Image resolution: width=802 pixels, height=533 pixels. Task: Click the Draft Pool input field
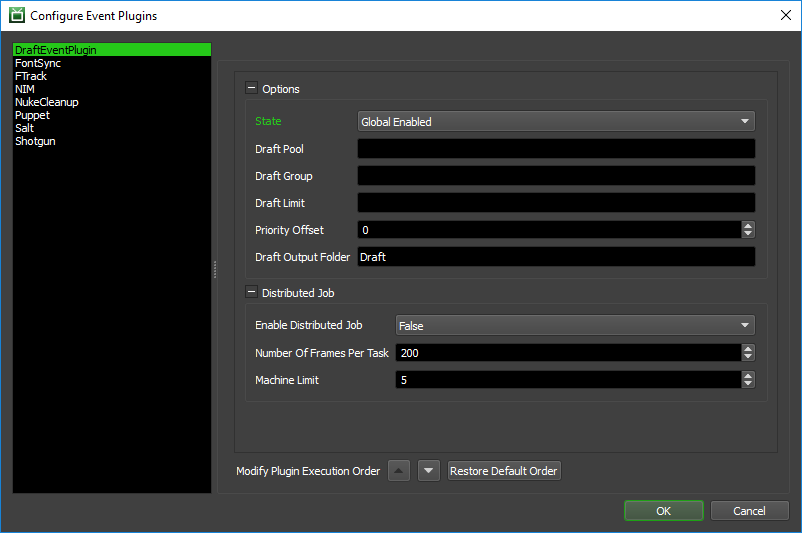[x=556, y=149]
